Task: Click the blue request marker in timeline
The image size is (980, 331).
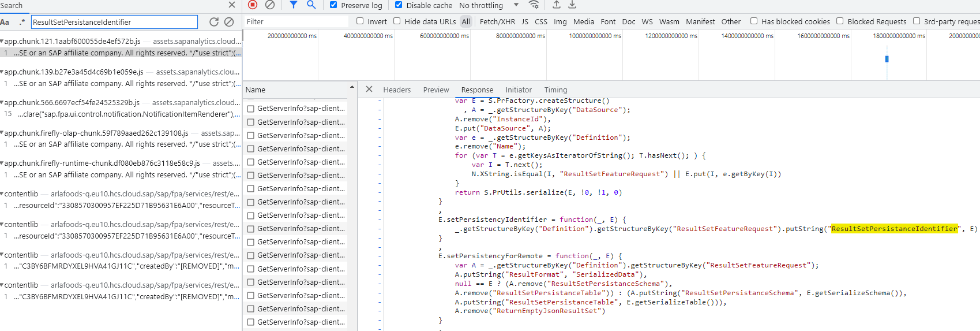Action: [887, 59]
